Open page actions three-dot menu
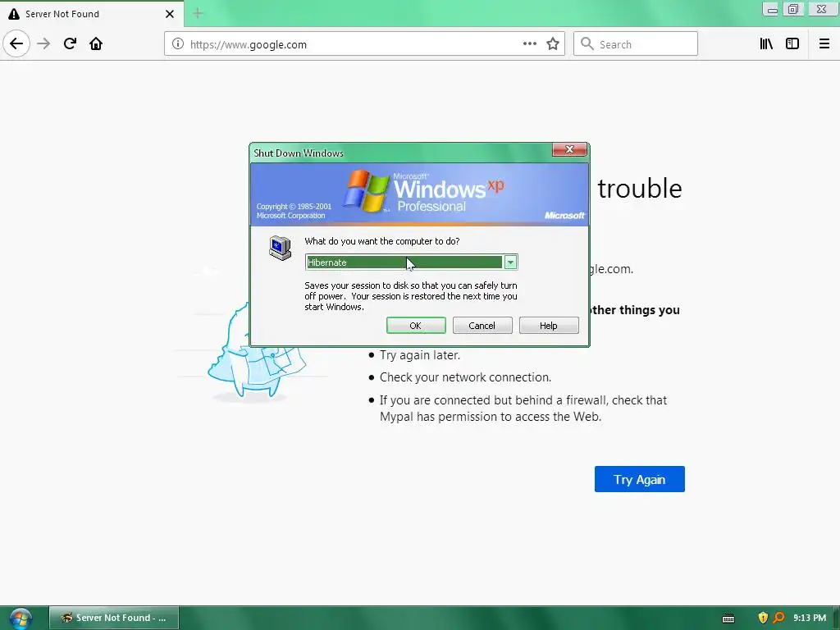This screenshot has height=630, width=840. (x=529, y=44)
